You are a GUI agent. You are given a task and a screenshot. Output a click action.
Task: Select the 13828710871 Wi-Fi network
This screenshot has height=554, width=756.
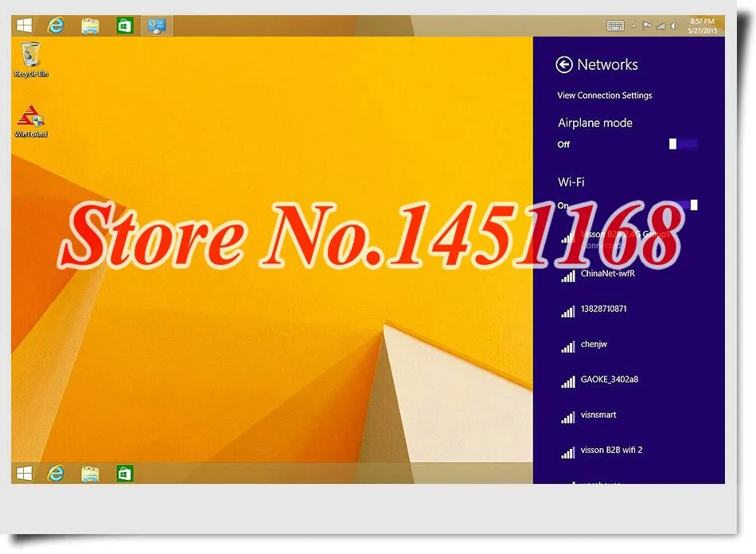click(x=629, y=310)
